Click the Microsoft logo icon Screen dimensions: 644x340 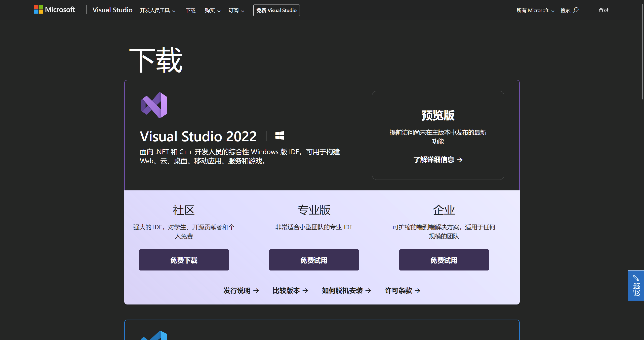click(x=38, y=10)
